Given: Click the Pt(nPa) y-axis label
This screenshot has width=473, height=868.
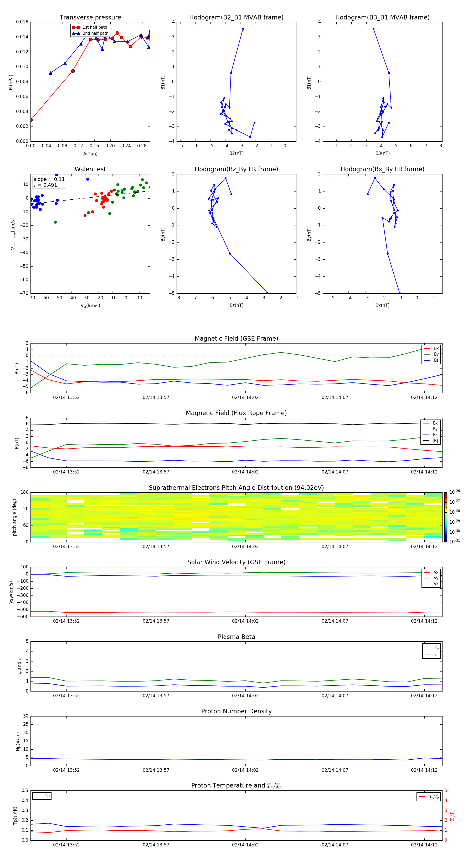Looking at the screenshot, I should point(11,82).
